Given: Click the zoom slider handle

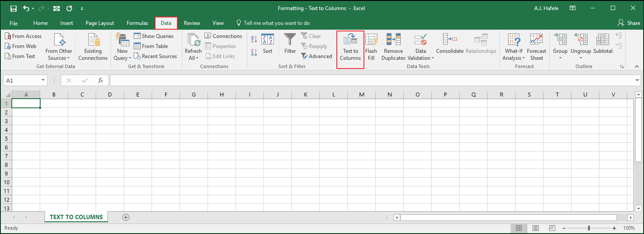Looking at the screenshot, I should pos(589,228).
